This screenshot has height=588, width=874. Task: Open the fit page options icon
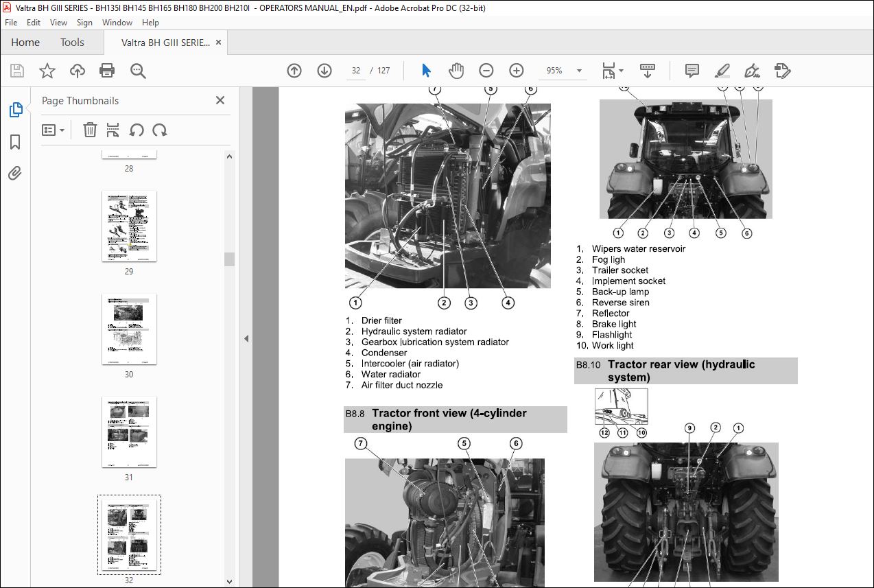click(x=612, y=71)
